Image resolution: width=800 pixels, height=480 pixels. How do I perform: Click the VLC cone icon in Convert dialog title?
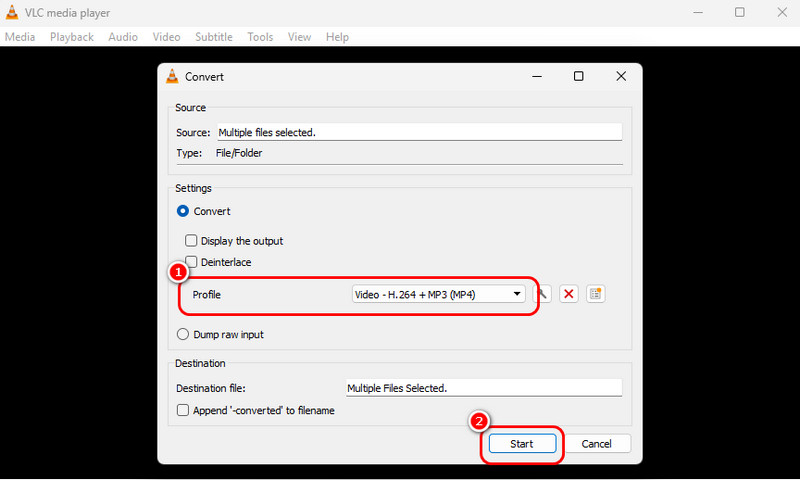click(172, 77)
